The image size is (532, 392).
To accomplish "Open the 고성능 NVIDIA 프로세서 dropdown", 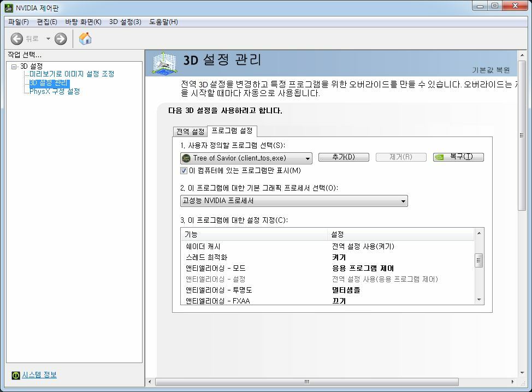I will coord(294,201).
